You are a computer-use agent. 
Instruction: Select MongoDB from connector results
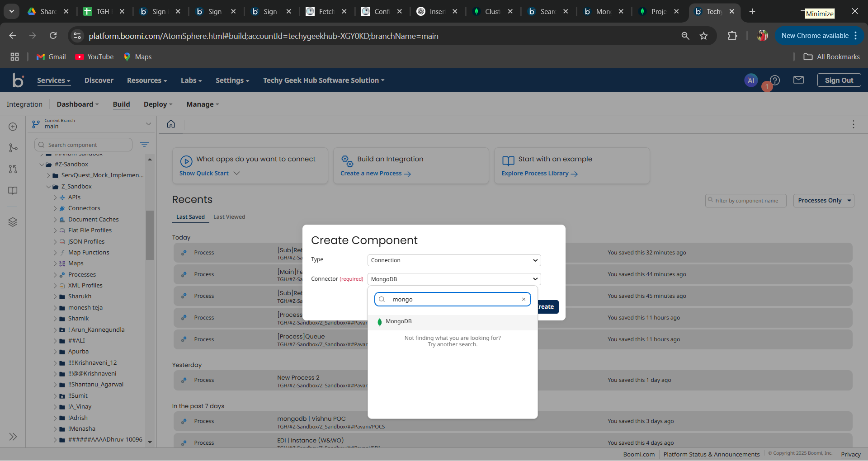[398, 322]
